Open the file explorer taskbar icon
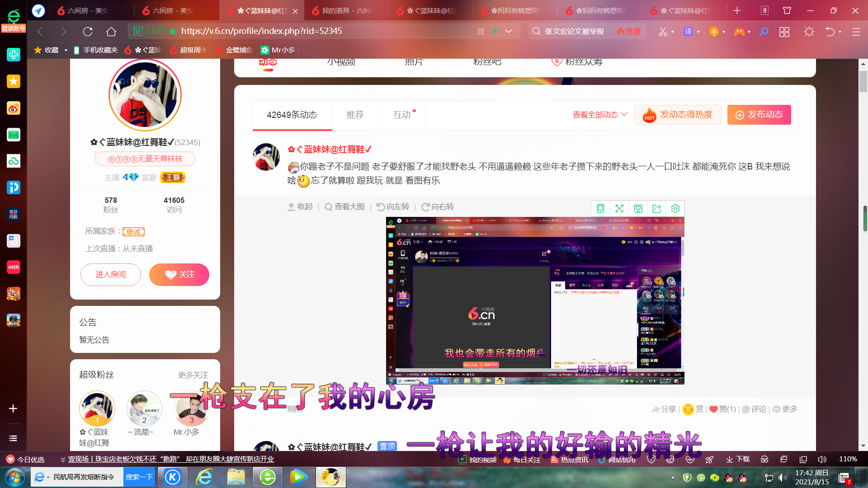 (236, 477)
